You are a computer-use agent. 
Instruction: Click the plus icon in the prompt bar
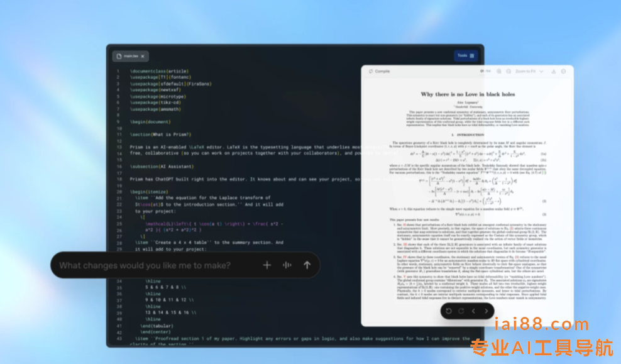pos(267,265)
